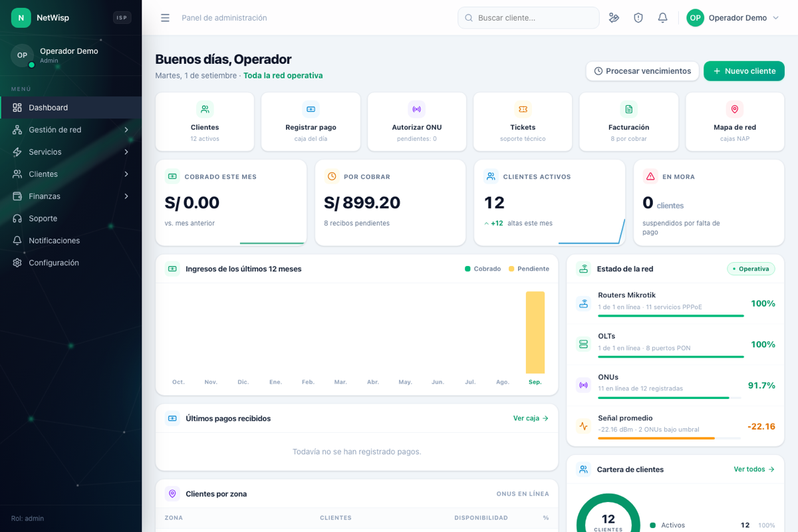Open Notificaciones in the sidebar menu
The width and height of the screenshot is (798, 532).
(x=71, y=241)
